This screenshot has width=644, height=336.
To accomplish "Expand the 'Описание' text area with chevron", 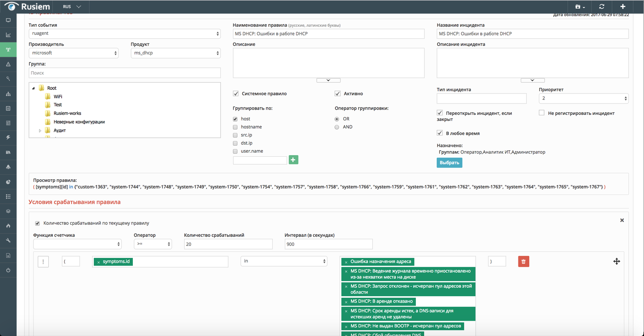I will (328, 80).
